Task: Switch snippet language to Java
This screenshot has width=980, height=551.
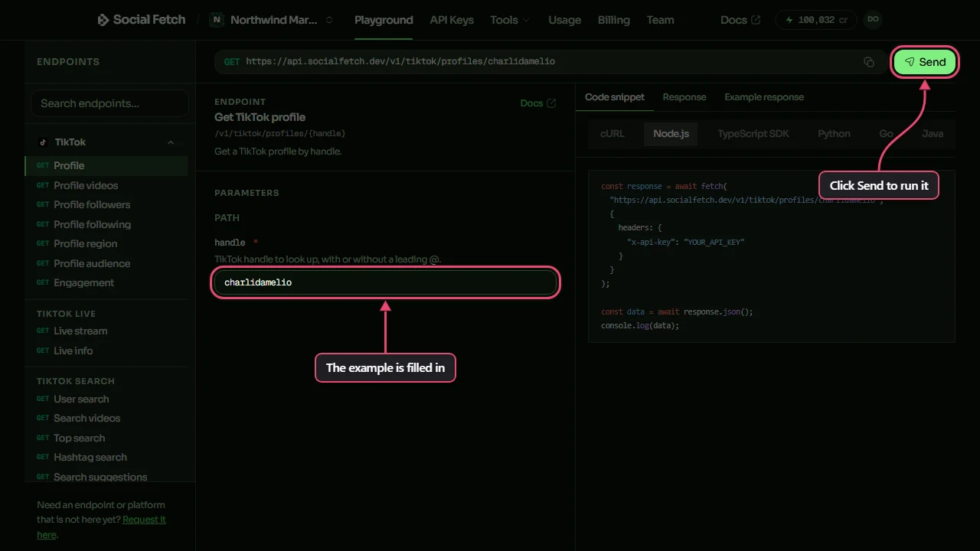Action: (x=933, y=133)
